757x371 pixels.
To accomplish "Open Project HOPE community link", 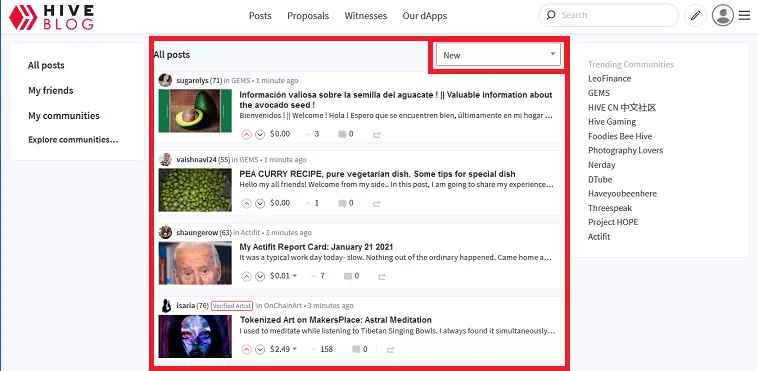I will click(613, 222).
